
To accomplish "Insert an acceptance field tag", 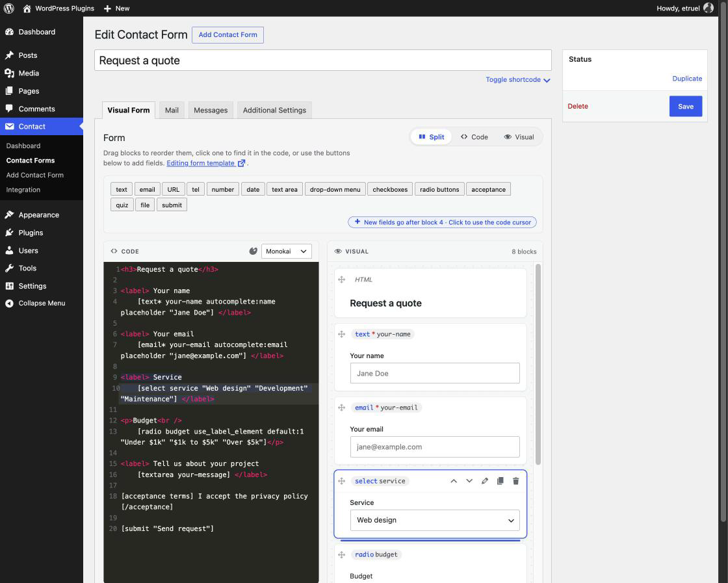I will 488,189.
